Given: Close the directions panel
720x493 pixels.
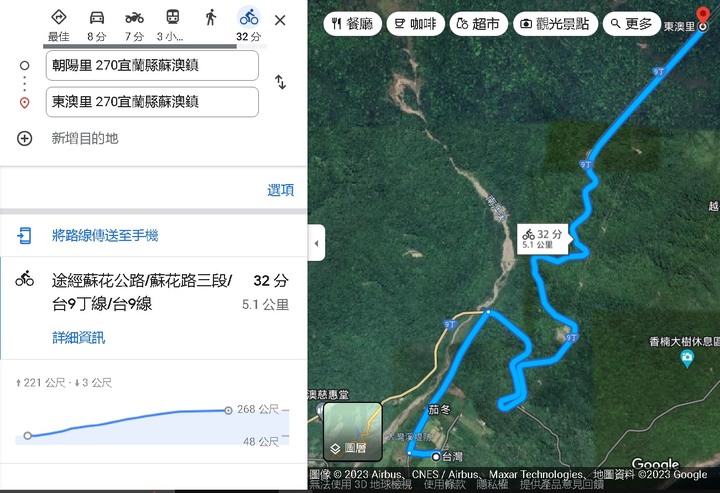Looking at the screenshot, I should (280, 20).
